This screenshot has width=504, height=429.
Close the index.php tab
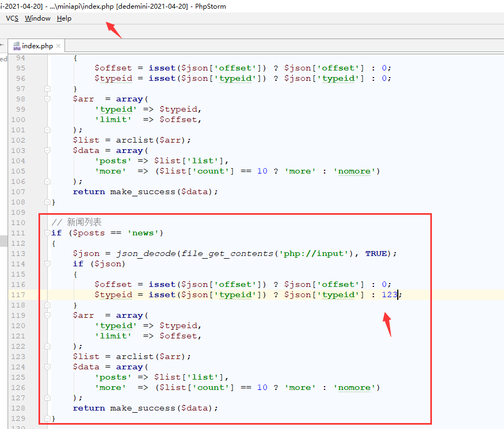[x=59, y=46]
